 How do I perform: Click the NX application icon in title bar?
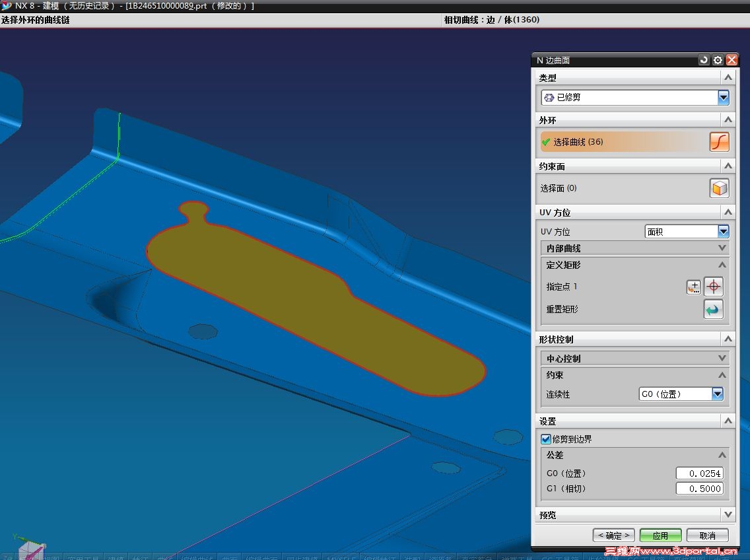click(7, 6)
